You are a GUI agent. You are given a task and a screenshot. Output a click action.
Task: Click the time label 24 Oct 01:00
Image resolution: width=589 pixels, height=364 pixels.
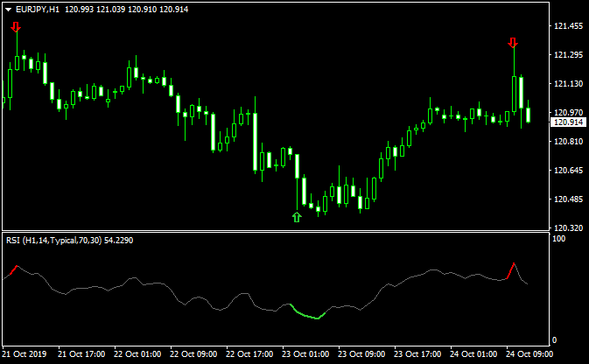pos(473,354)
